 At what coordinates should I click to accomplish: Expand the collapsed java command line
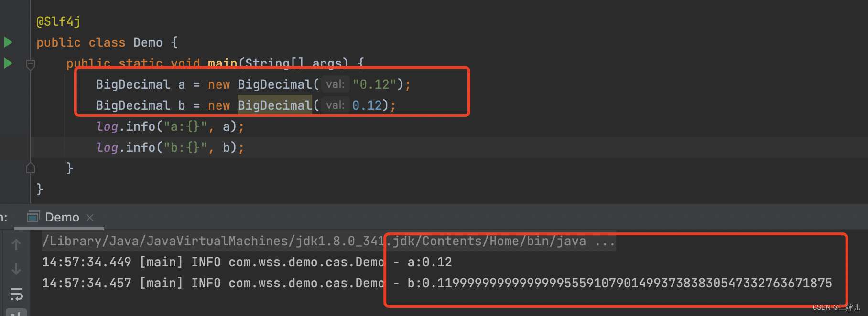[x=605, y=242]
